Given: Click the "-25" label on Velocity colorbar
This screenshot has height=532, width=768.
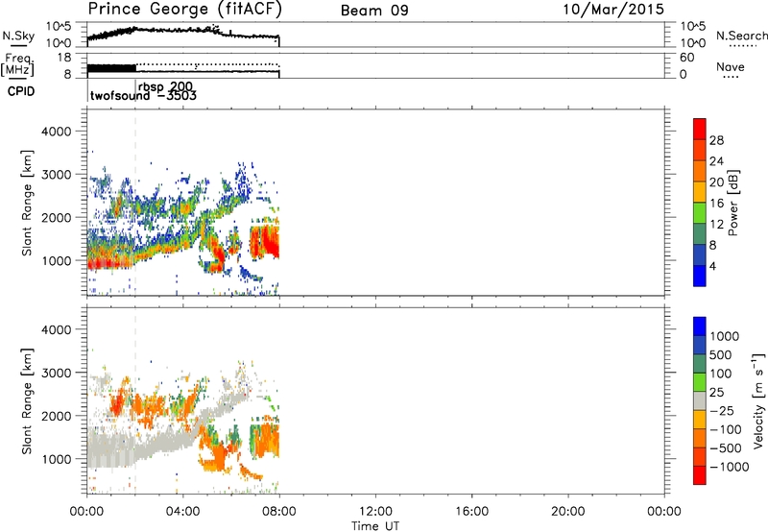Looking at the screenshot, I should pos(722,411).
